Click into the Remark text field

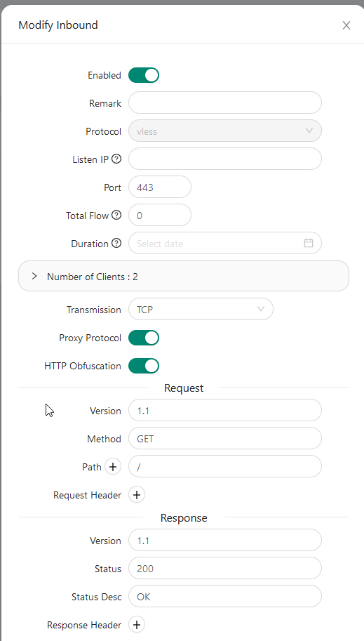[x=225, y=103]
